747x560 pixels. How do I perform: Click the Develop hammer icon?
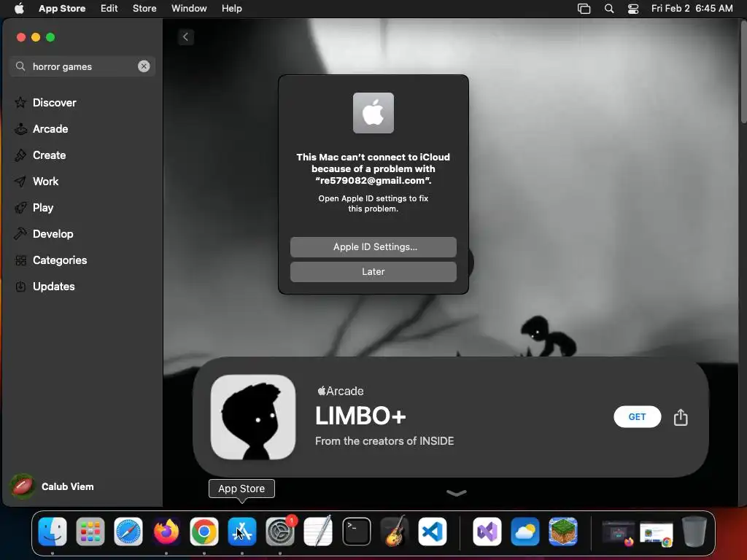pos(20,234)
